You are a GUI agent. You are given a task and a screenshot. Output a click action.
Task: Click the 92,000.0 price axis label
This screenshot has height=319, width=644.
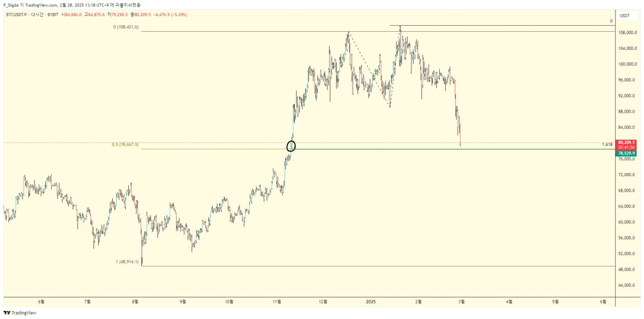tap(627, 96)
